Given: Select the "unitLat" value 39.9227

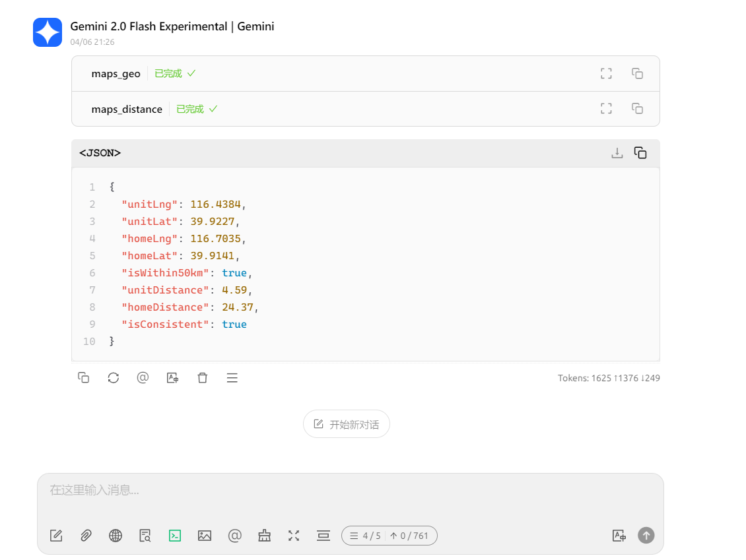Looking at the screenshot, I should pyautogui.click(x=213, y=222).
